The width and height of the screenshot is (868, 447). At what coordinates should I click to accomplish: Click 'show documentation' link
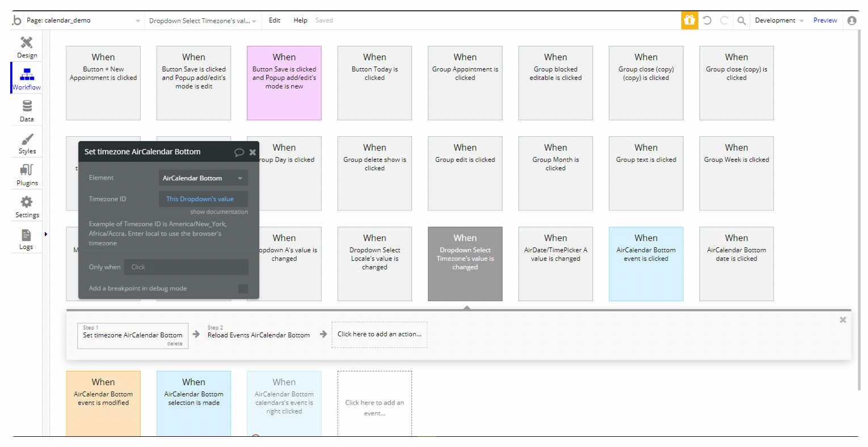tap(219, 212)
